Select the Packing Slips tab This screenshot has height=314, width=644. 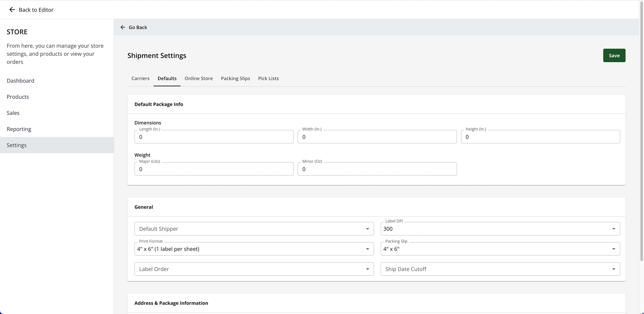pos(235,79)
